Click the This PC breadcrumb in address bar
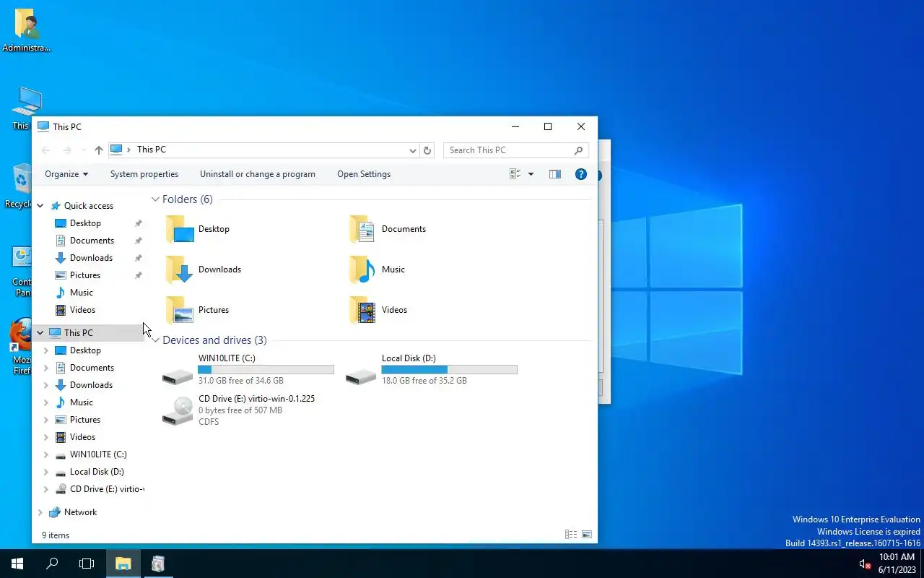 152,150
